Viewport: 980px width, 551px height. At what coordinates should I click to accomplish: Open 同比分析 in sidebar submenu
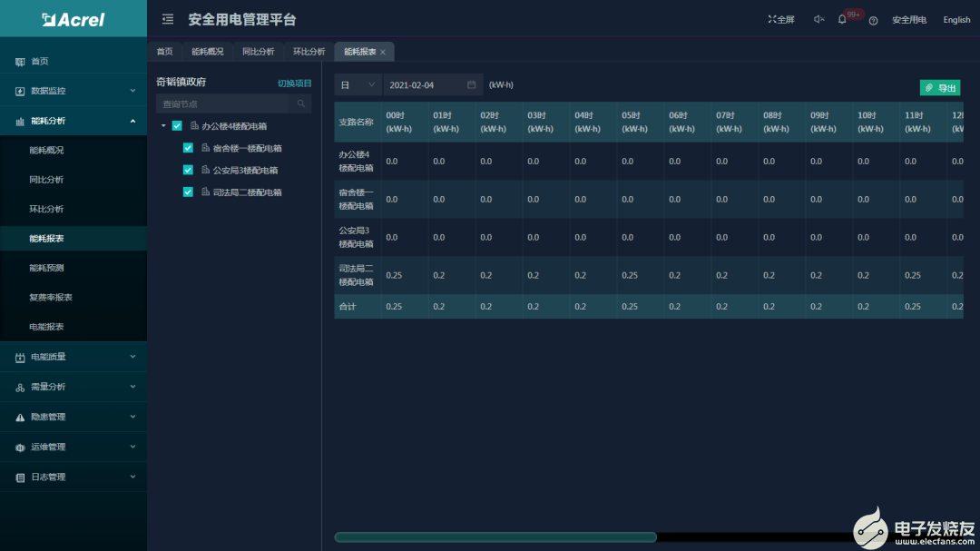(46, 180)
